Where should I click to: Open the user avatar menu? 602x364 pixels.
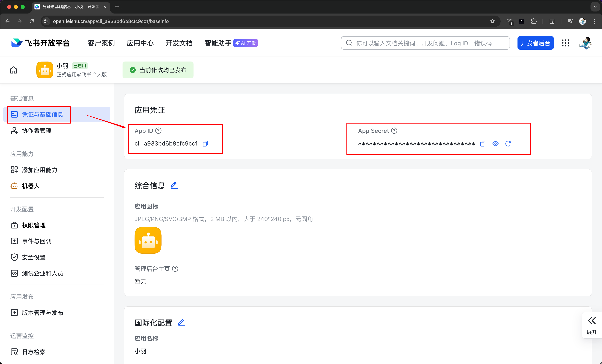[x=585, y=43]
